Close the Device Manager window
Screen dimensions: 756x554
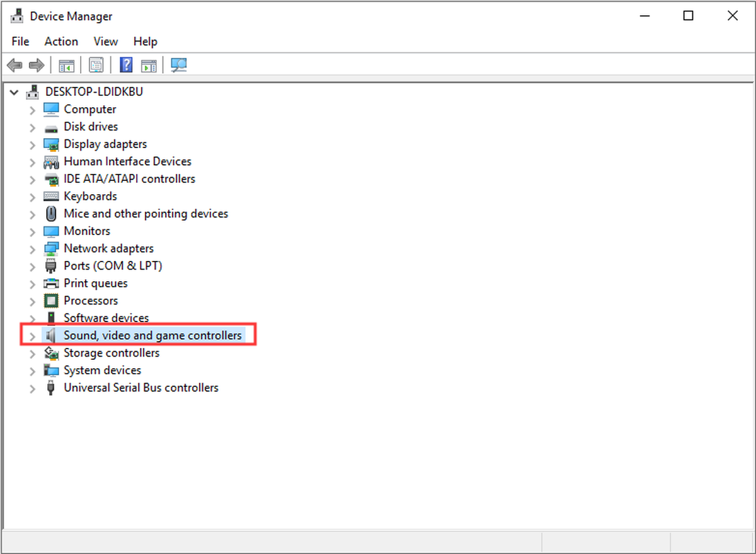click(732, 16)
